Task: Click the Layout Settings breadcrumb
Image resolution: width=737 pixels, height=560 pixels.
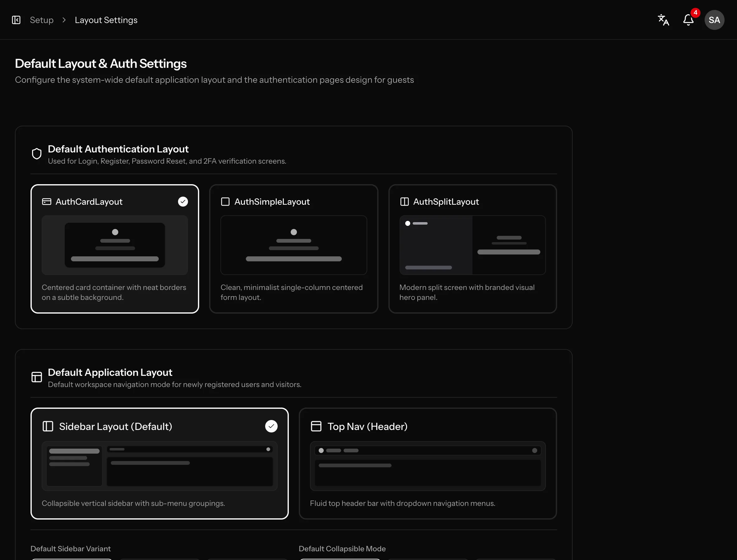Action: coord(106,20)
